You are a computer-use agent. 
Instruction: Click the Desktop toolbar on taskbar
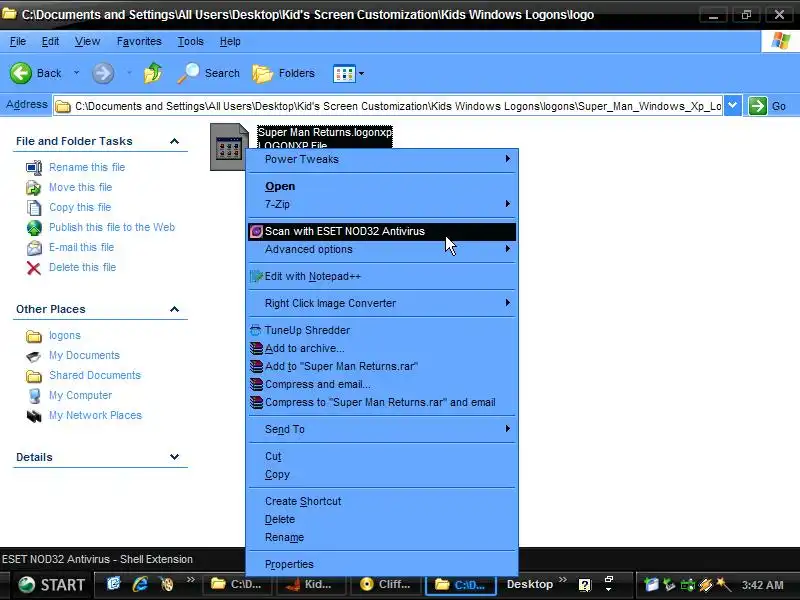[x=530, y=584]
